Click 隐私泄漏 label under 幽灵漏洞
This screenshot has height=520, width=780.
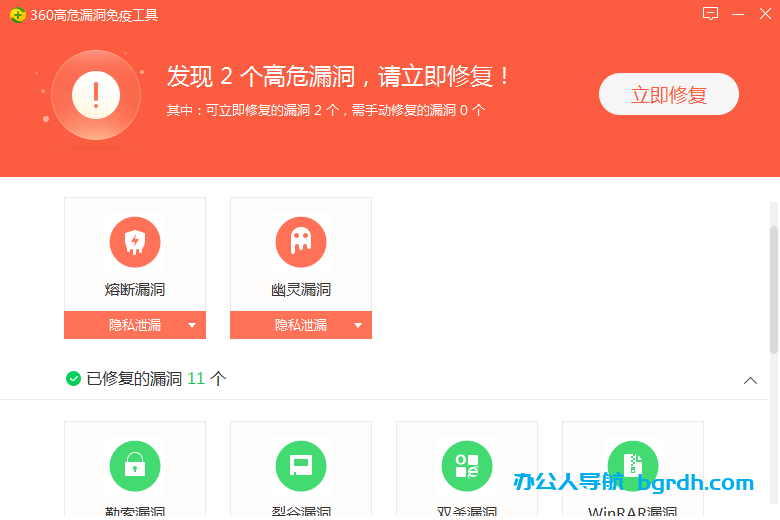[x=301, y=325]
